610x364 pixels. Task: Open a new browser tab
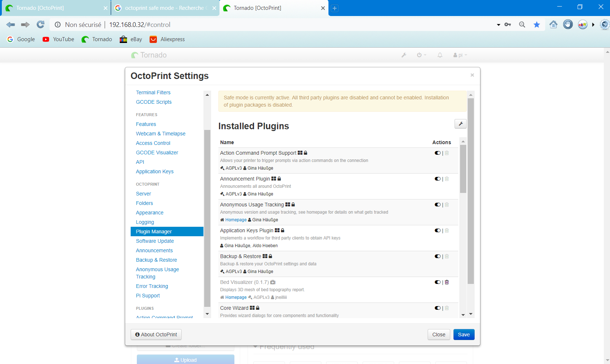pos(335,8)
